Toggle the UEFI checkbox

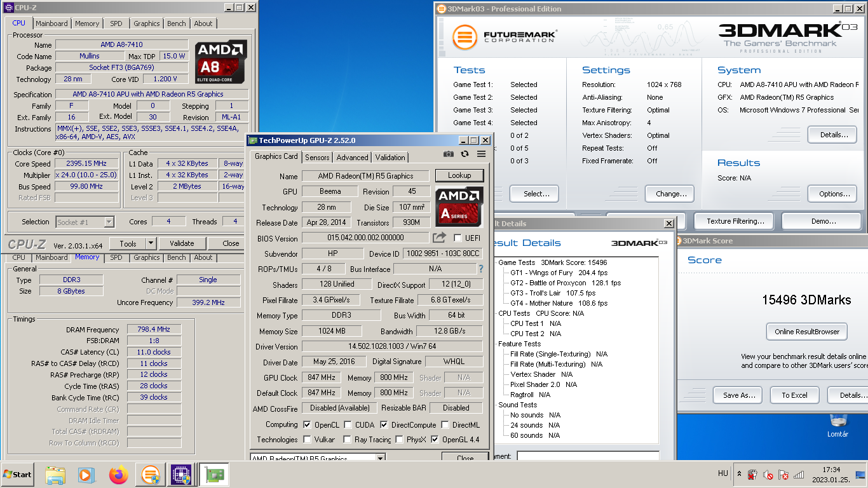458,238
